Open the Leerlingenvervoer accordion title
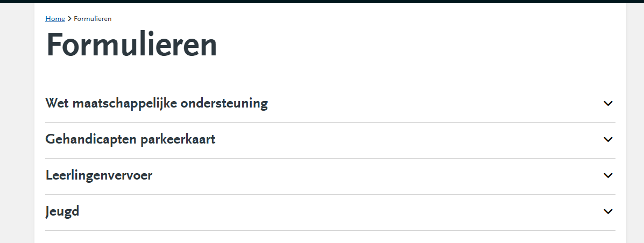Viewport: 644px width, 243px height. [99, 175]
